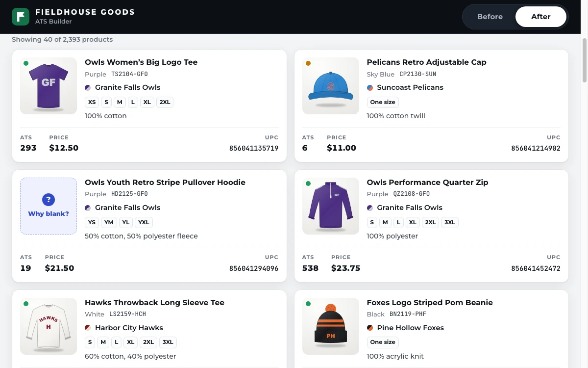Click SKU HD2125-GFO
The height and width of the screenshot is (368, 588).
click(129, 194)
